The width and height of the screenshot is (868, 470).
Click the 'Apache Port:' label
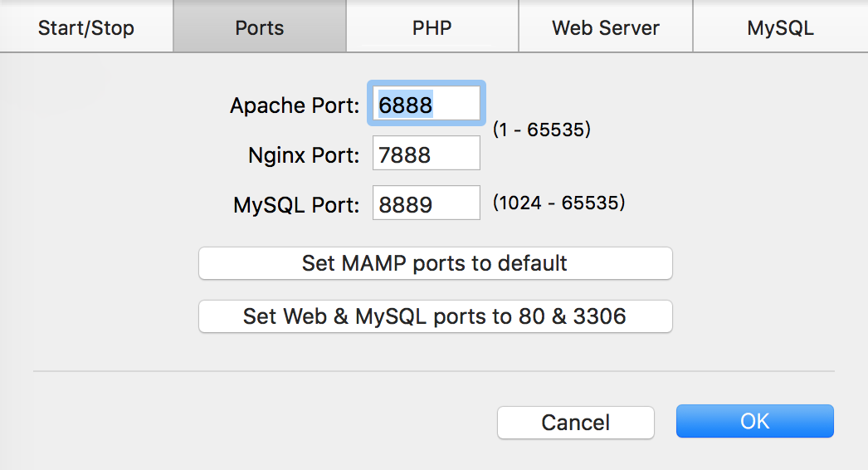295,105
